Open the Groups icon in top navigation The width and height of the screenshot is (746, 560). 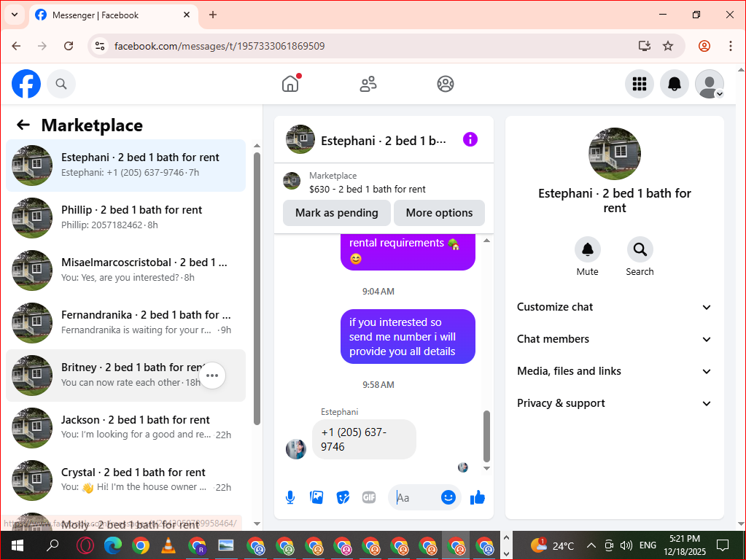(x=446, y=84)
